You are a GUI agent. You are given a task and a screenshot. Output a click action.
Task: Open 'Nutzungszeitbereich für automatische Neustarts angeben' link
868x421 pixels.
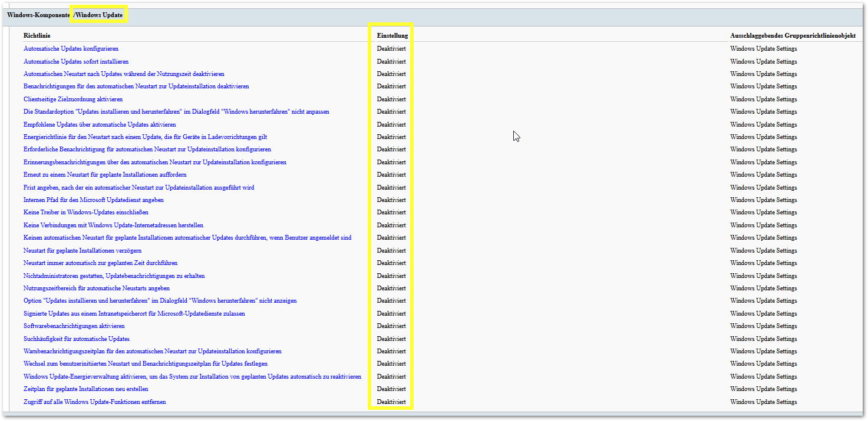[97, 289]
